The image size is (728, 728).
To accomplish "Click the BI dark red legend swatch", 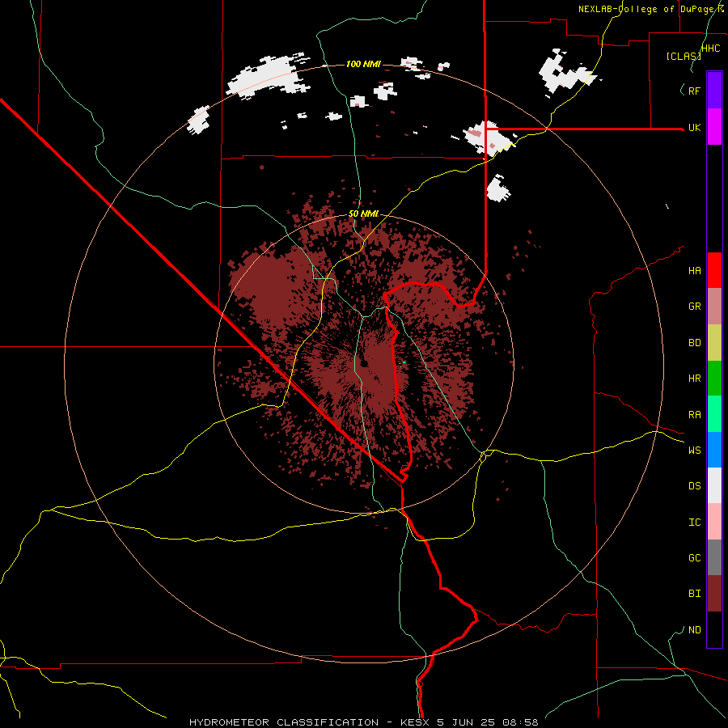I will [x=714, y=594].
